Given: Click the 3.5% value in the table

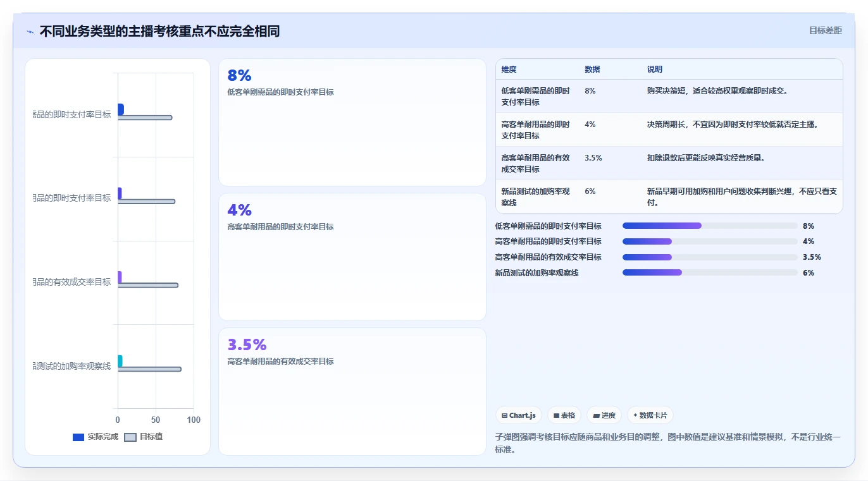Looking at the screenshot, I should 593,158.
